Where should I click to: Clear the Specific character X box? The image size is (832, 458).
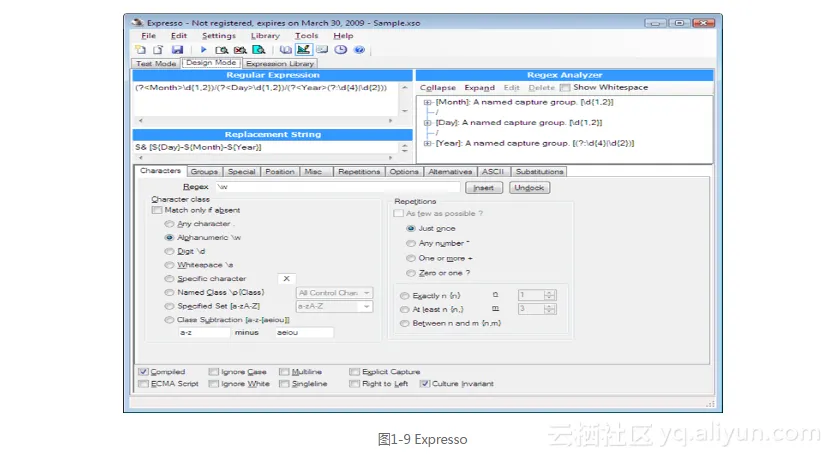coord(287,279)
